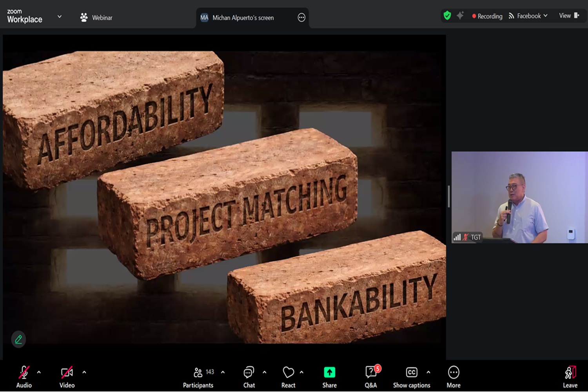Open the AI Companion sparkle icon
The height and width of the screenshot is (392, 588).
coord(460,16)
